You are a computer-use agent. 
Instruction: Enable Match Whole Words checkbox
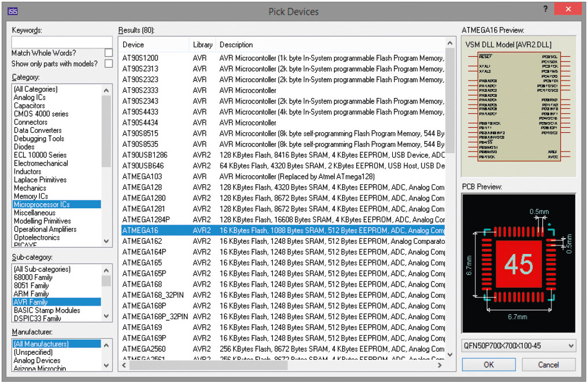point(109,53)
